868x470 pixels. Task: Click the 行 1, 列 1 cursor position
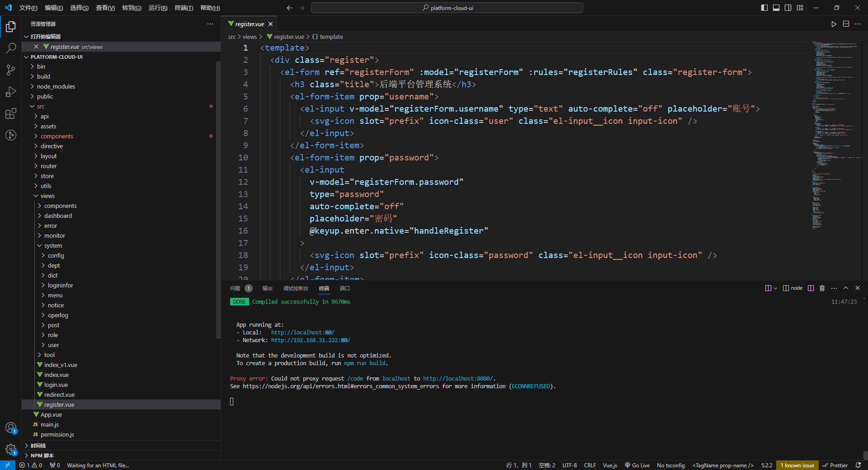click(x=519, y=465)
